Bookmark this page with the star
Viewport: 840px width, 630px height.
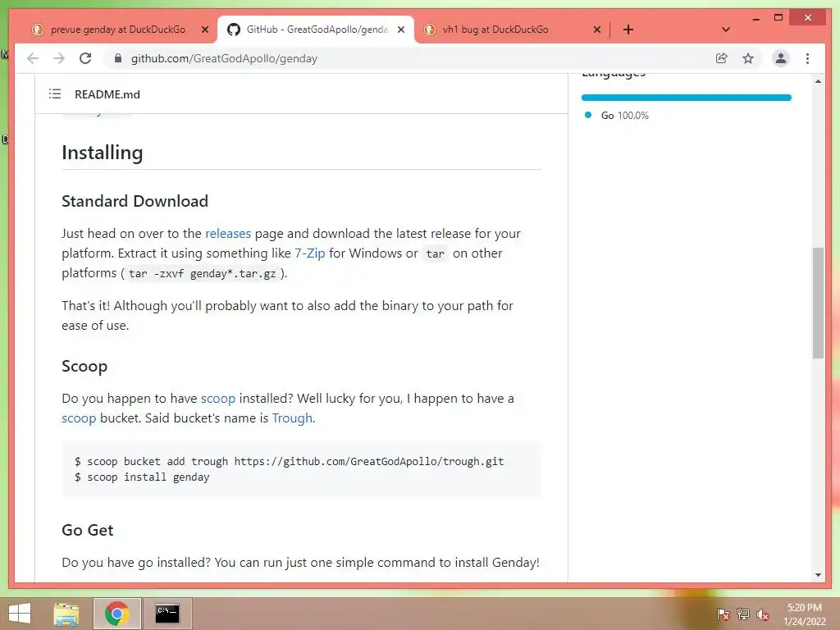click(x=748, y=58)
